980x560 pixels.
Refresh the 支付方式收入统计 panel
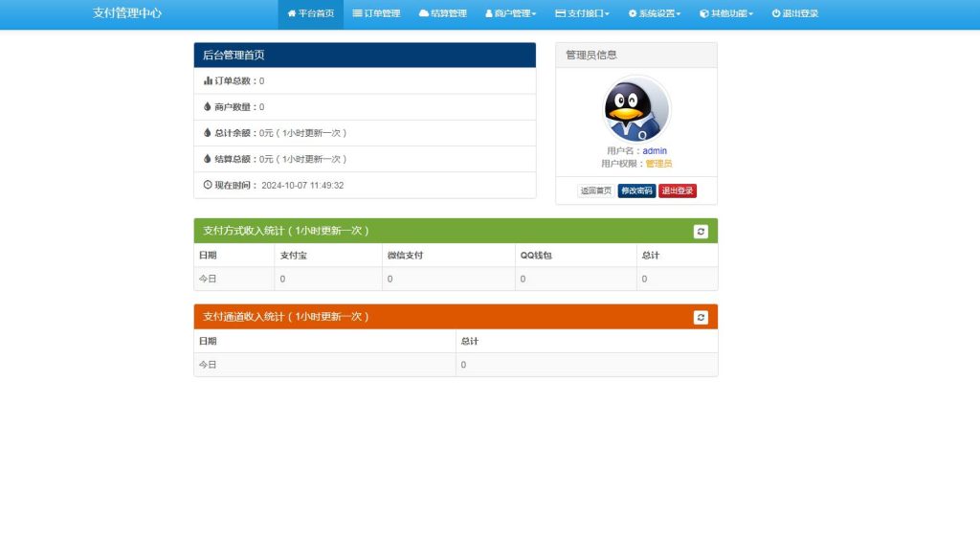click(x=700, y=231)
